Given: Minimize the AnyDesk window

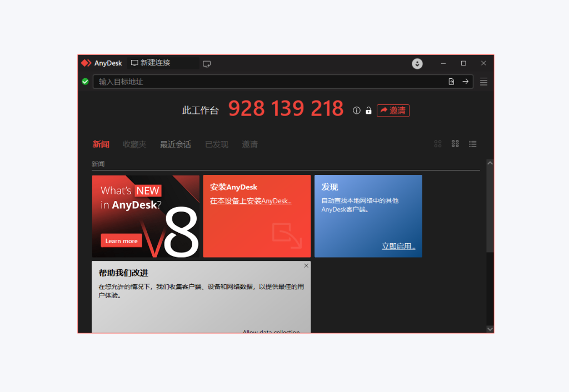Looking at the screenshot, I should [x=443, y=63].
